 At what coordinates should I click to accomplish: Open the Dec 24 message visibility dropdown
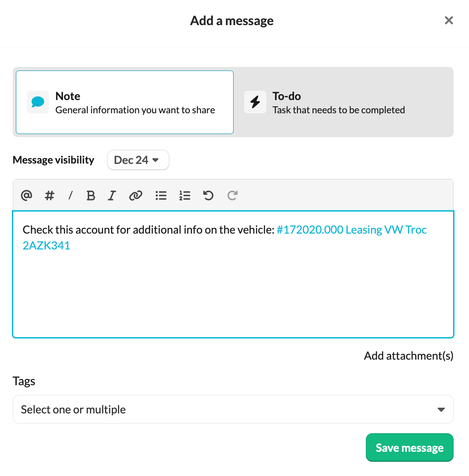[x=138, y=160]
